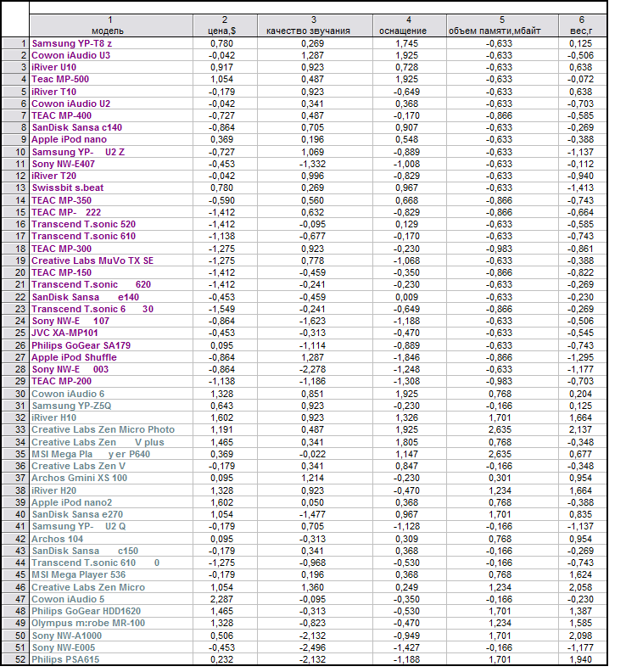Image resolution: width=626 pixels, height=672 pixels.
Task: Select row header number 35
Action: 15,454
